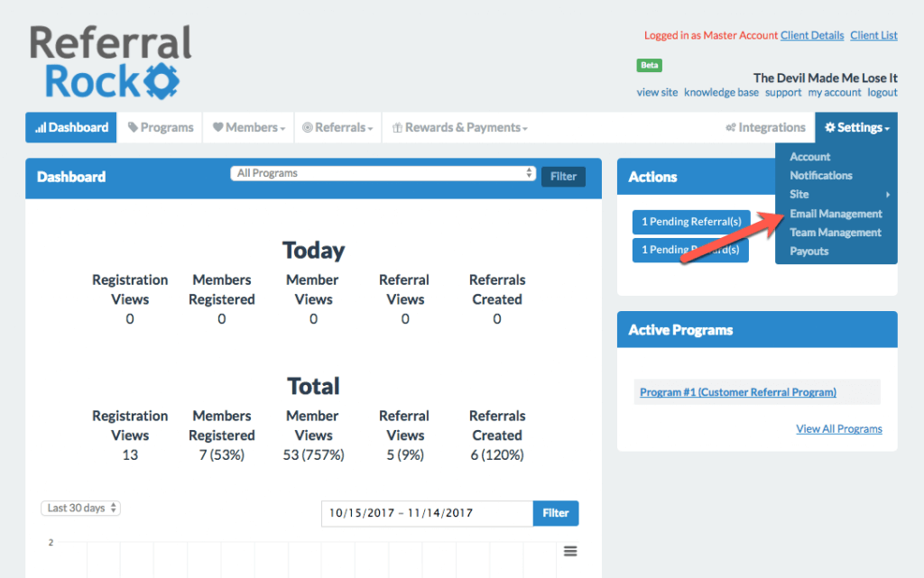
Task: Click the Today heading
Action: (313, 250)
